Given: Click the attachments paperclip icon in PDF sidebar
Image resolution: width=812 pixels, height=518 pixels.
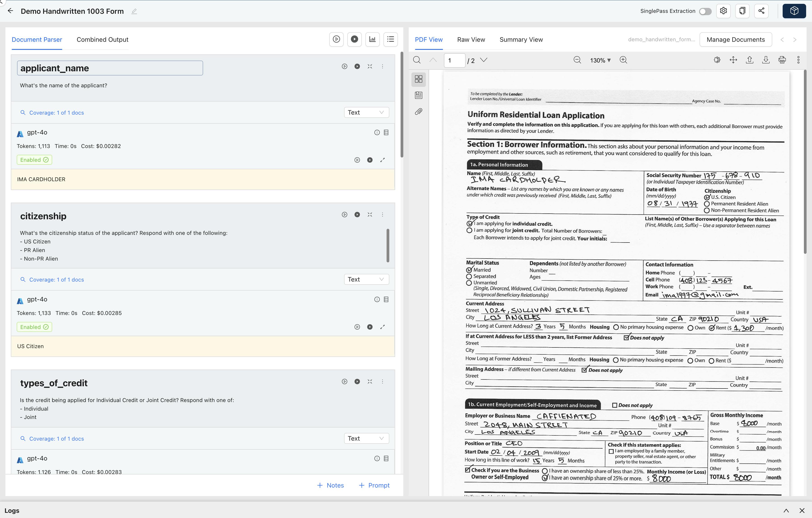Looking at the screenshot, I should pos(418,111).
